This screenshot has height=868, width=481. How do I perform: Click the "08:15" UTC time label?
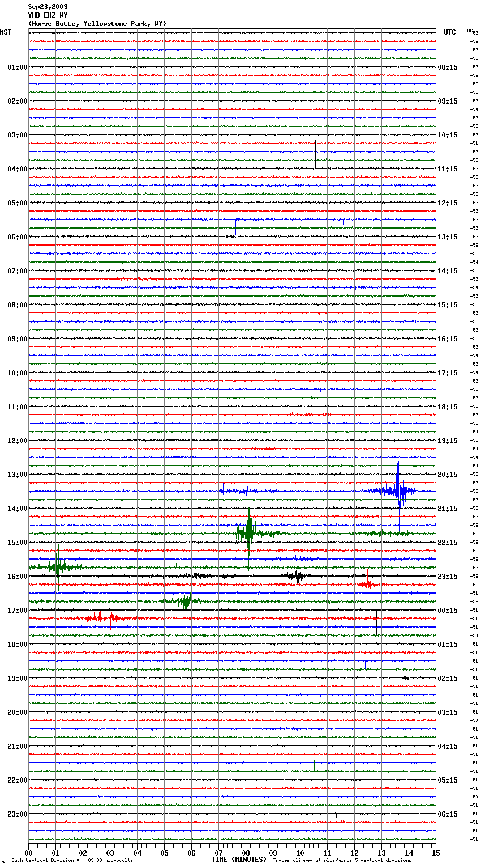click(448, 67)
